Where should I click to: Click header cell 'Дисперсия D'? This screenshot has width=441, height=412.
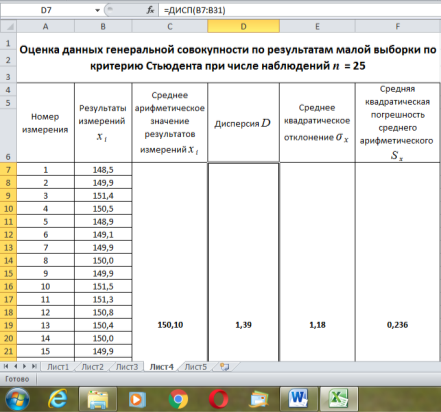(x=243, y=123)
